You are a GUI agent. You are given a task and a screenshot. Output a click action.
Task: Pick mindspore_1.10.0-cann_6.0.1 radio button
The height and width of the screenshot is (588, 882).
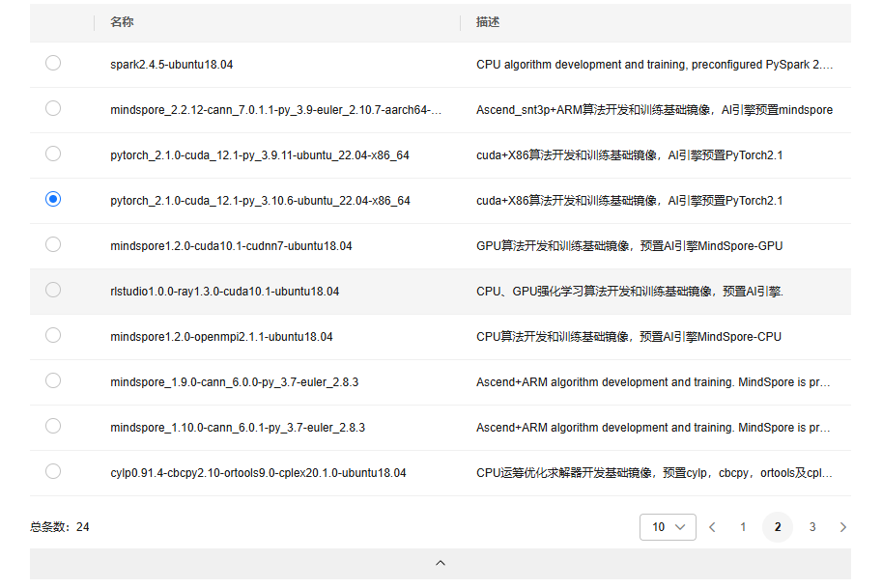(x=53, y=426)
